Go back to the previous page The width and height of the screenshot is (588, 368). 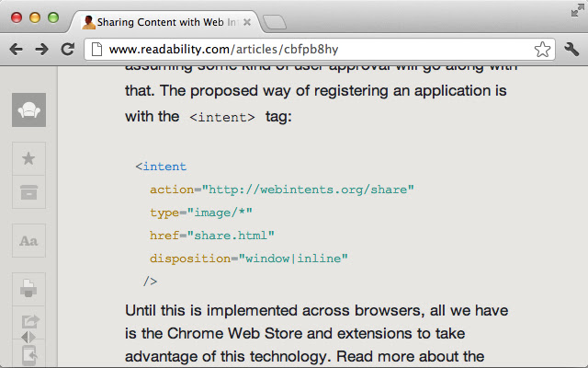click(17, 49)
